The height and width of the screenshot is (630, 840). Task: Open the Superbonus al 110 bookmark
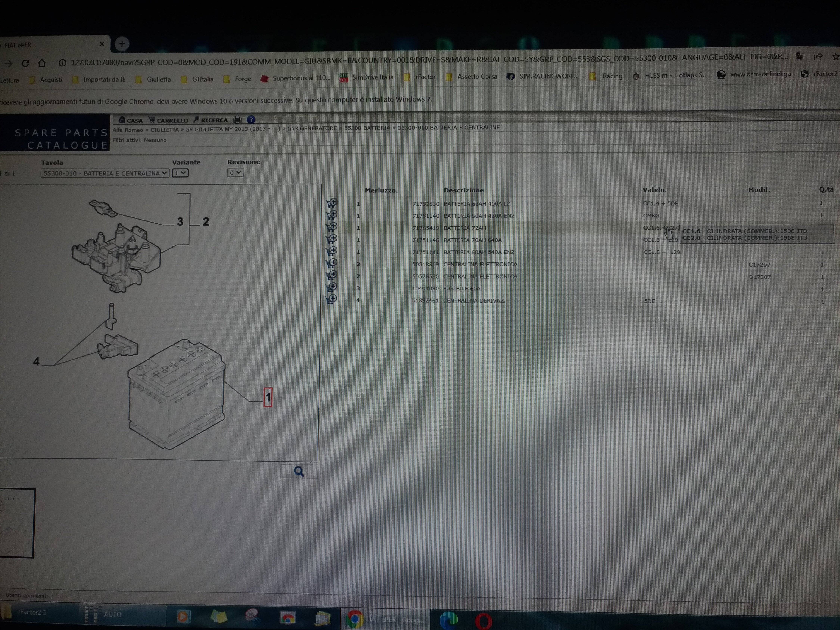click(x=295, y=78)
